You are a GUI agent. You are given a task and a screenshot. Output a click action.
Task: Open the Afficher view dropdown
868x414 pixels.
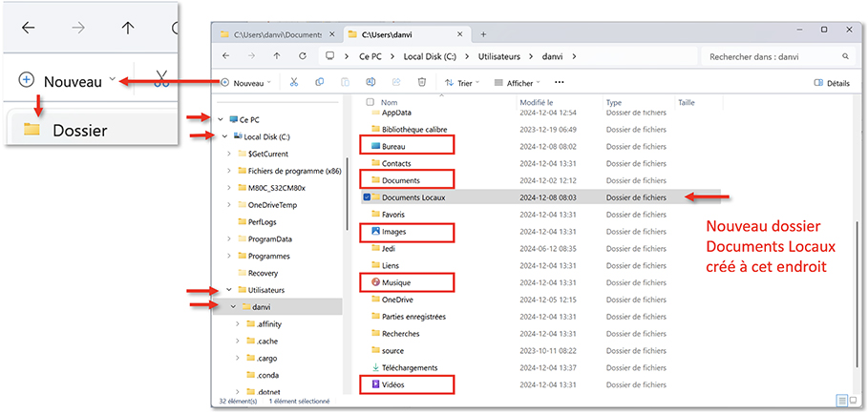coord(519,83)
